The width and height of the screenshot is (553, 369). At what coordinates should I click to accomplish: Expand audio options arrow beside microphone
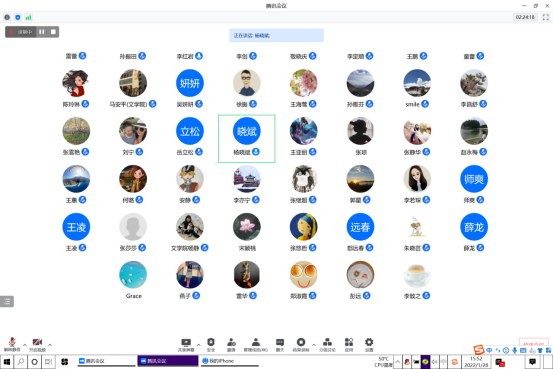[x=25, y=345]
